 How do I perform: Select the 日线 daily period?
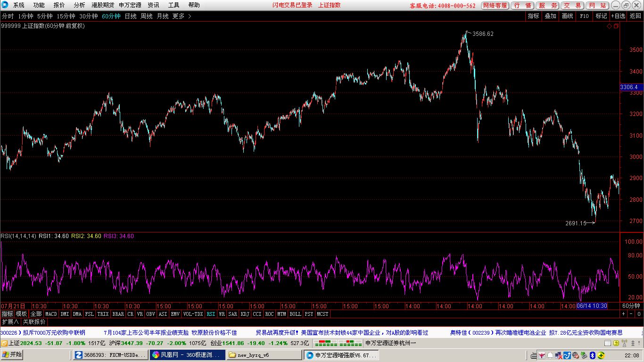(131, 16)
